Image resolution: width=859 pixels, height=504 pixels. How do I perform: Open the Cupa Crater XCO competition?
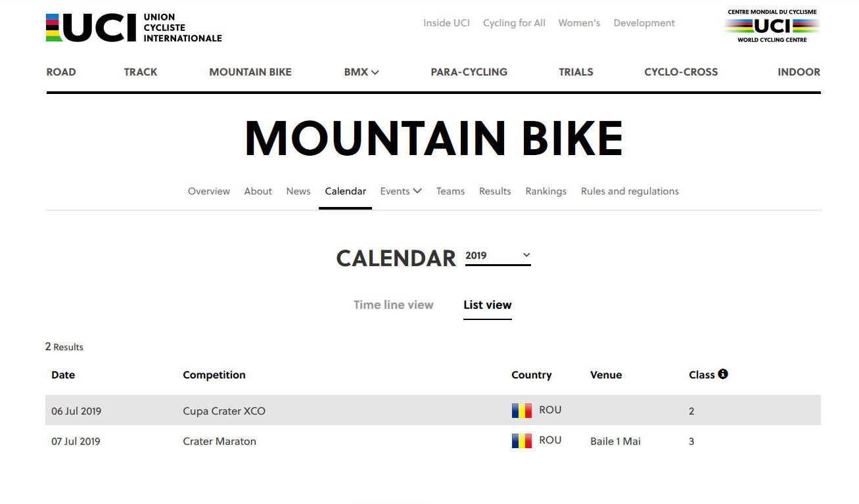click(x=224, y=411)
